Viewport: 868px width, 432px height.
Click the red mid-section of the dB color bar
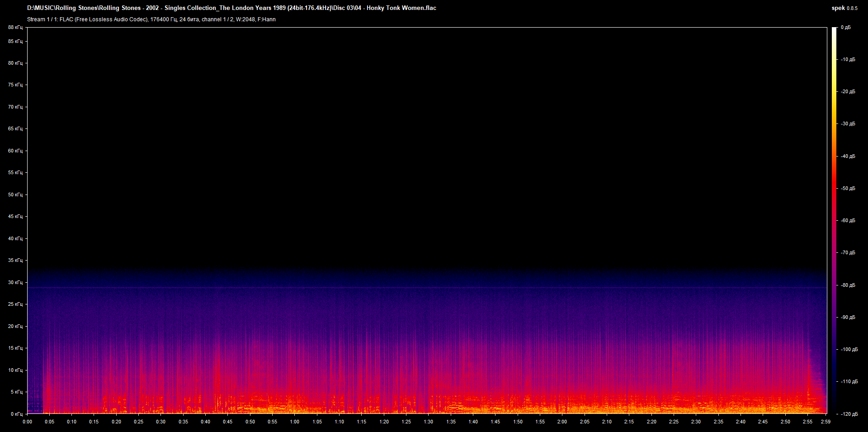tap(835, 190)
